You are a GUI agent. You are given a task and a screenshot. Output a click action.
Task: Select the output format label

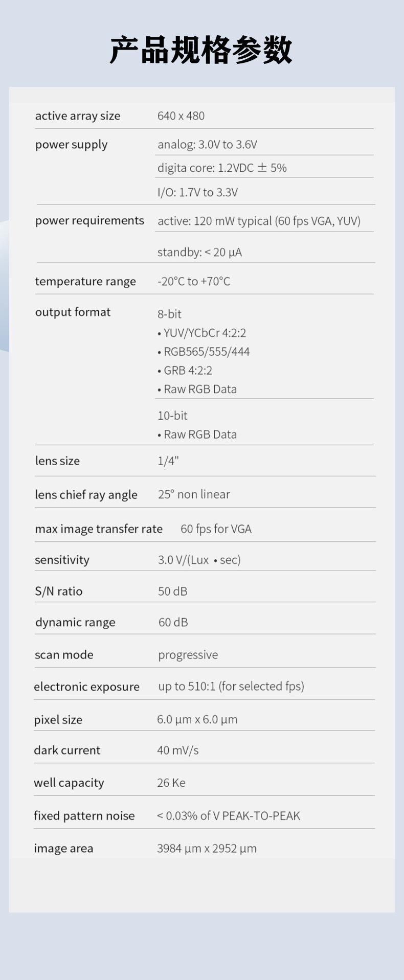pyautogui.click(x=73, y=312)
